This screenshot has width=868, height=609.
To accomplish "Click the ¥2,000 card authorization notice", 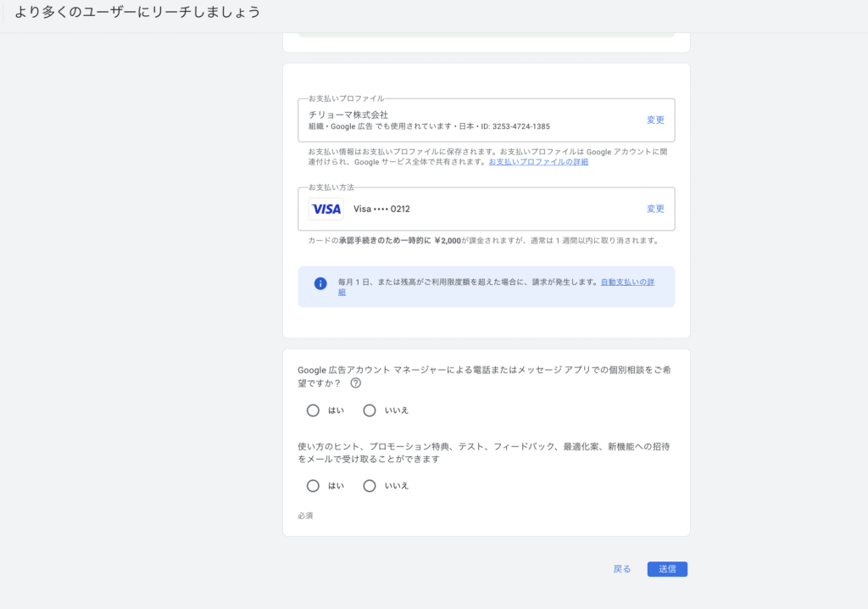I will tap(483, 241).
